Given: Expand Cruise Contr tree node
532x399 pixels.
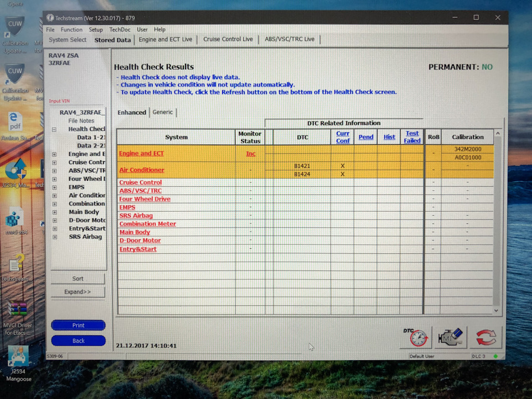Looking at the screenshot, I should [x=54, y=162].
